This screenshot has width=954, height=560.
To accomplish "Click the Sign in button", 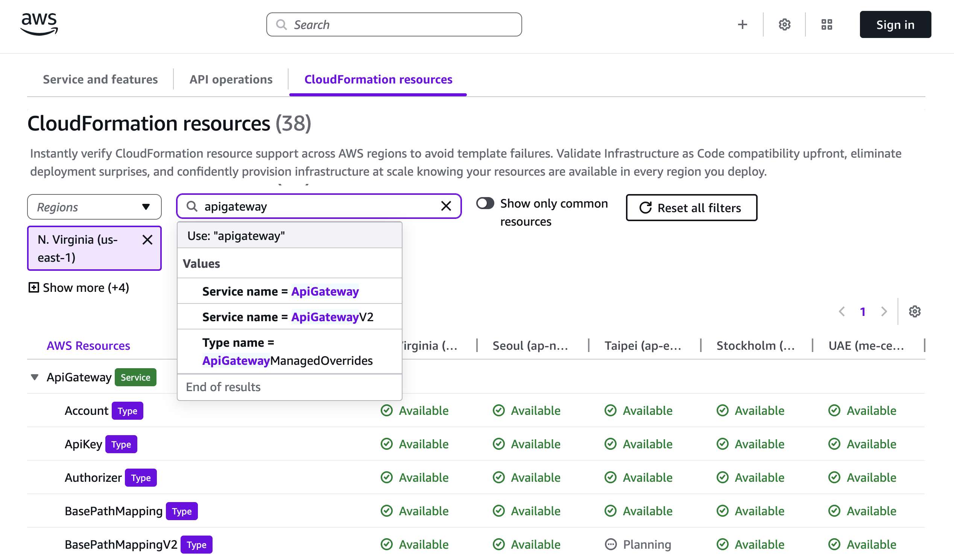I will tap(895, 24).
